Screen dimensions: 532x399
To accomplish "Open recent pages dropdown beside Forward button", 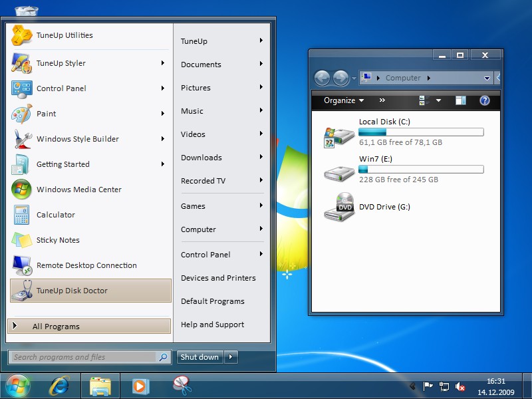I will [x=354, y=78].
